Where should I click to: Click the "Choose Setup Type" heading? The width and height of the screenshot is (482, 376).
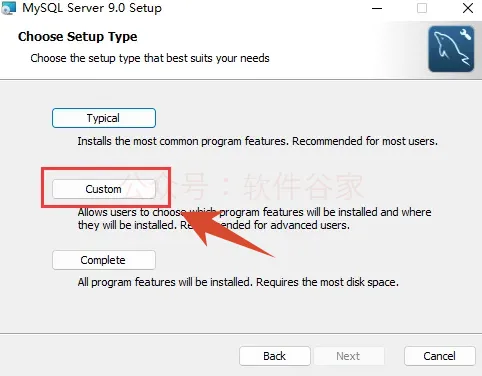[x=78, y=37]
